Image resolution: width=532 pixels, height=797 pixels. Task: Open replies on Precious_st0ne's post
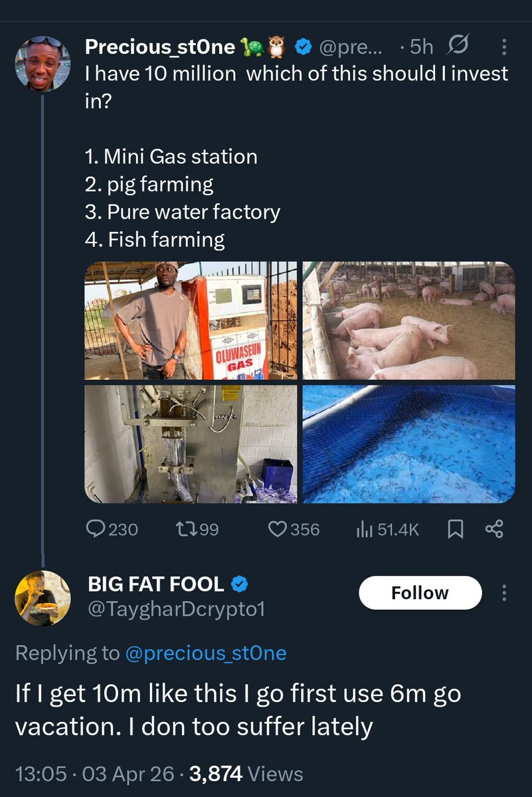click(112, 529)
